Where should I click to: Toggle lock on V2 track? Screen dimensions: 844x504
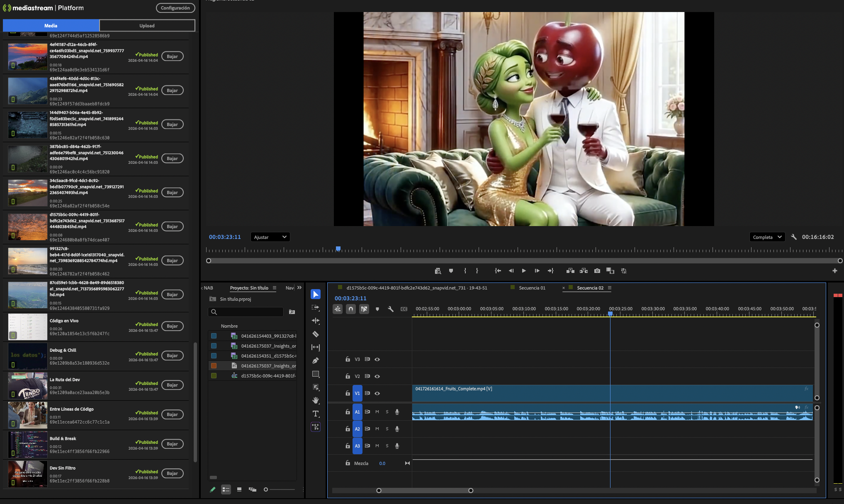(348, 376)
